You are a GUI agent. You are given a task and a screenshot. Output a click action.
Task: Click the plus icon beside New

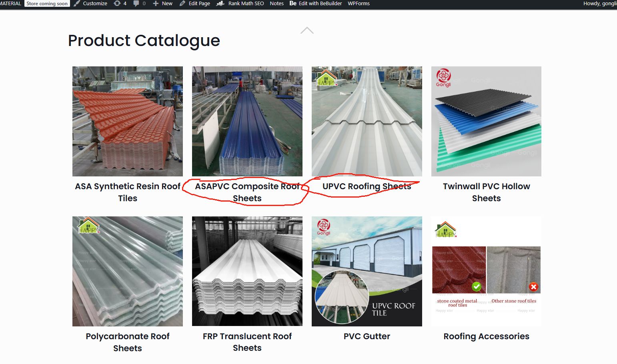[156, 4]
